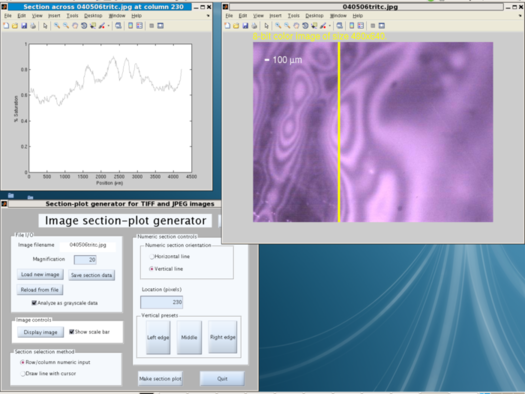This screenshot has width=525, height=394.
Task: Click Print icon in image figure toolbar
Action: tap(254, 26)
